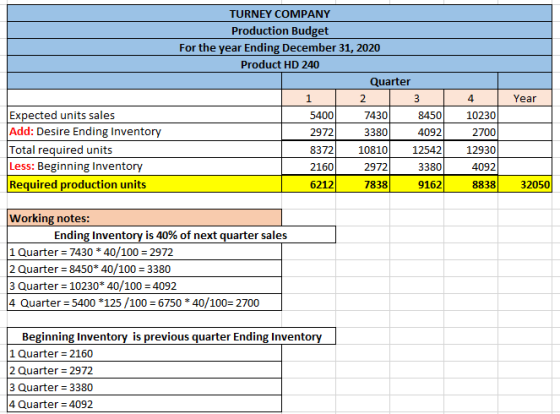Select the 'Less: Beginning Inventory' label
The width and height of the screenshot is (560, 414).
tap(144, 166)
